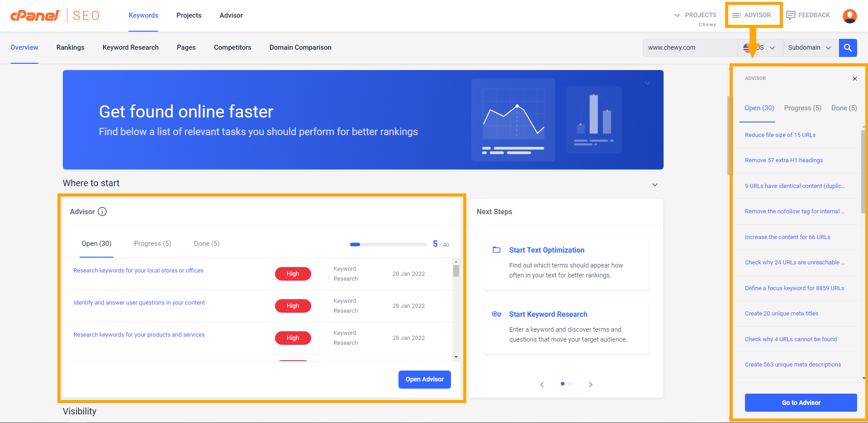Image resolution: width=868 pixels, height=423 pixels.
Task: Click the Open Advisor button
Action: click(x=424, y=380)
